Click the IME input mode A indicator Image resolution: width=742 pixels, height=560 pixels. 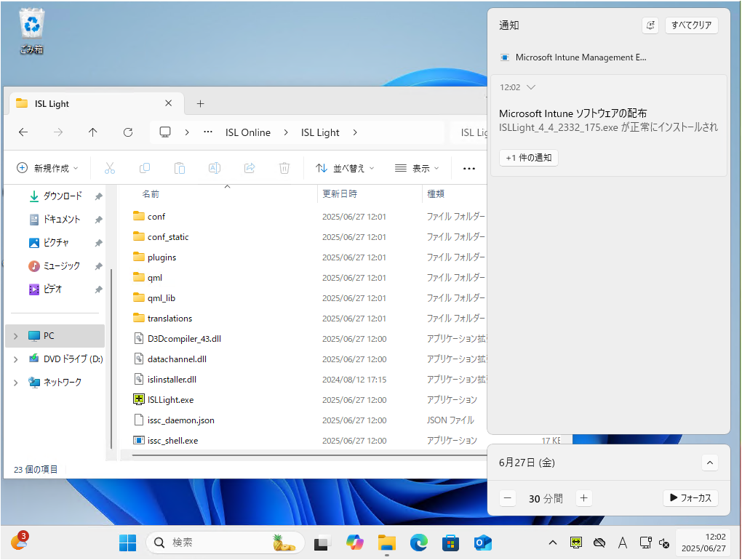(x=622, y=543)
